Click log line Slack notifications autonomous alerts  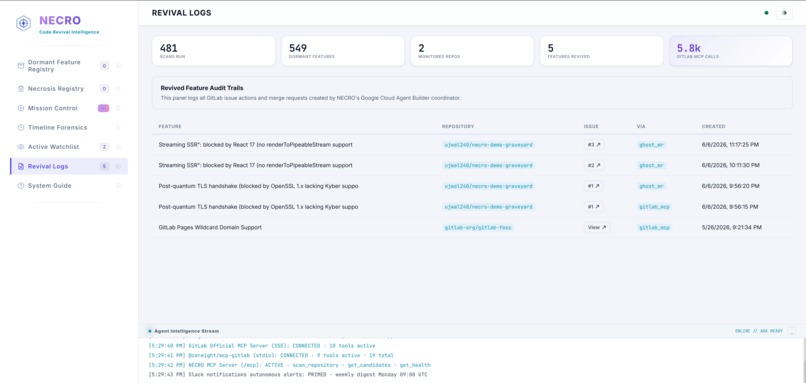coord(288,374)
